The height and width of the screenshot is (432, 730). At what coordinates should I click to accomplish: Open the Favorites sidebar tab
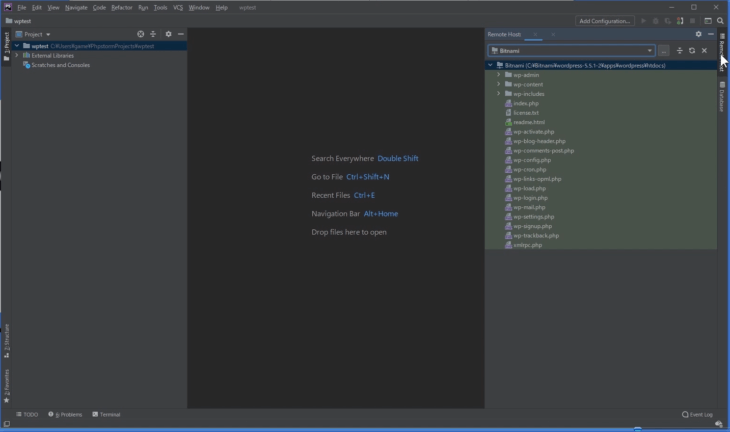click(x=7, y=386)
